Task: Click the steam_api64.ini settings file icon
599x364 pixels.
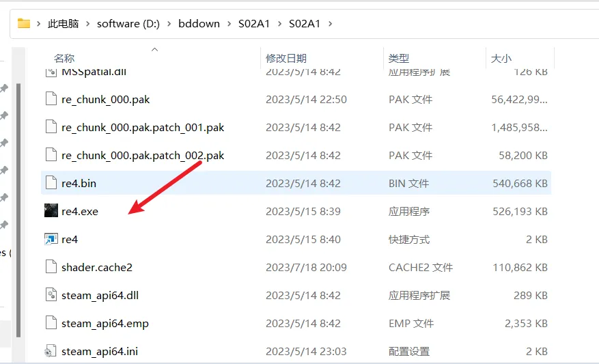Action: click(51, 351)
